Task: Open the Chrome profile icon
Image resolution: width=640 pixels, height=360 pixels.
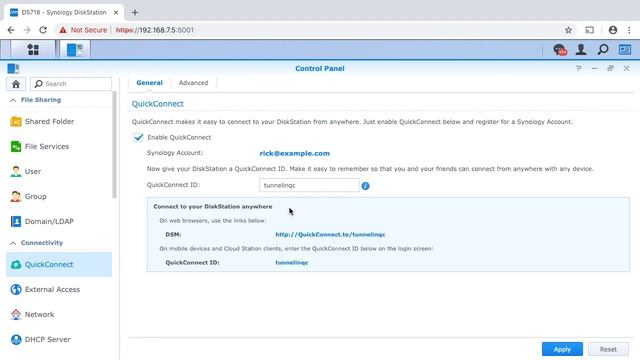Action: click(x=613, y=30)
